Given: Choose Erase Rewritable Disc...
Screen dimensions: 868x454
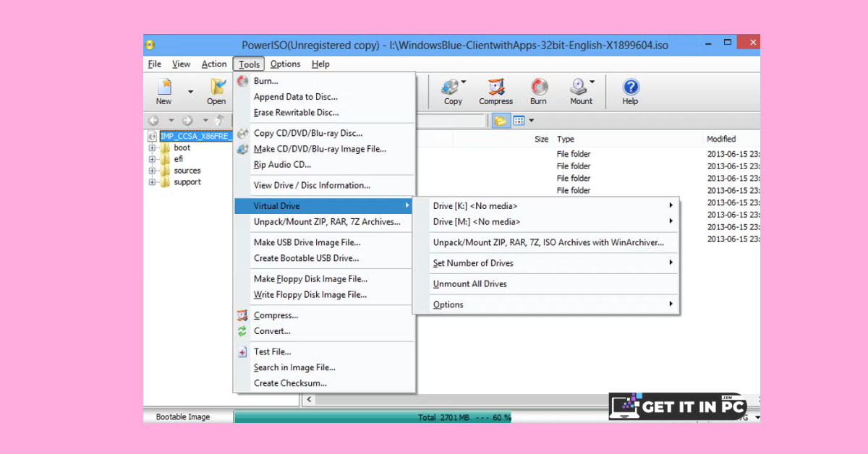Looking at the screenshot, I should [x=324, y=113].
